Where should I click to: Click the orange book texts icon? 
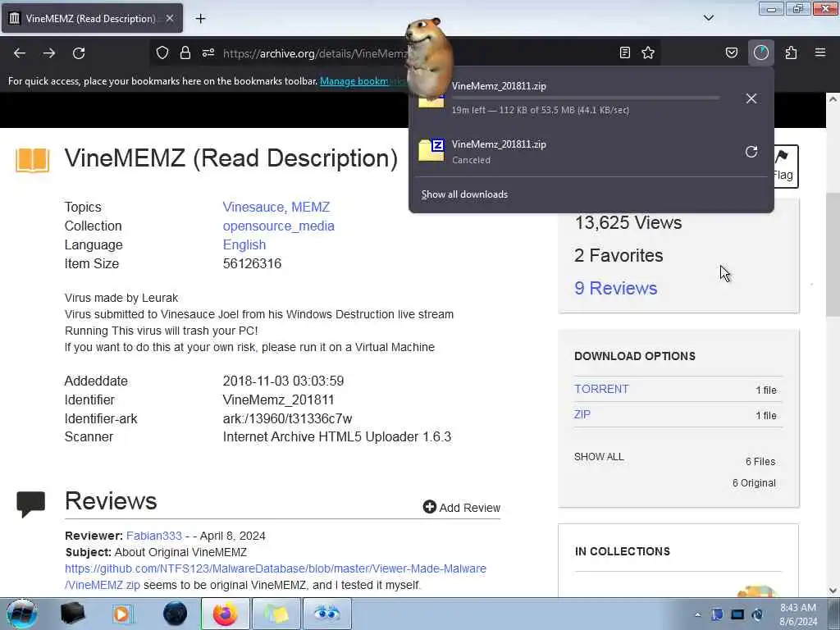tap(32, 160)
